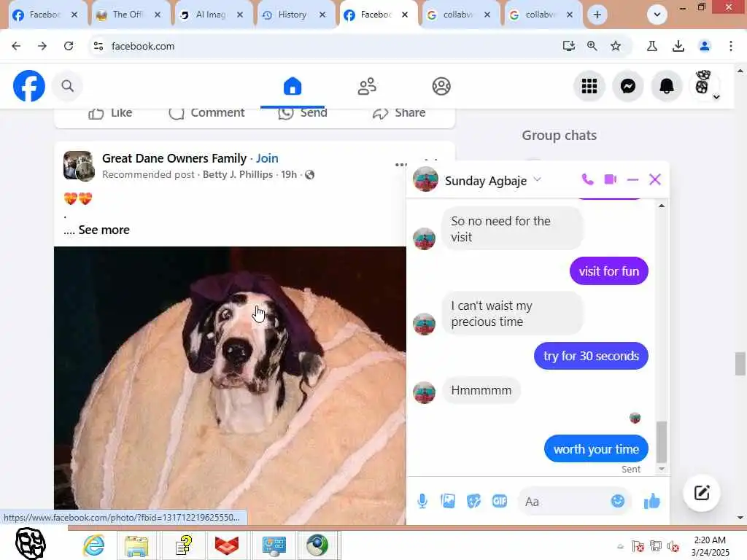This screenshot has width=747, height=560.
Task: Comment on the post above
Action: (x=206, y=113)
